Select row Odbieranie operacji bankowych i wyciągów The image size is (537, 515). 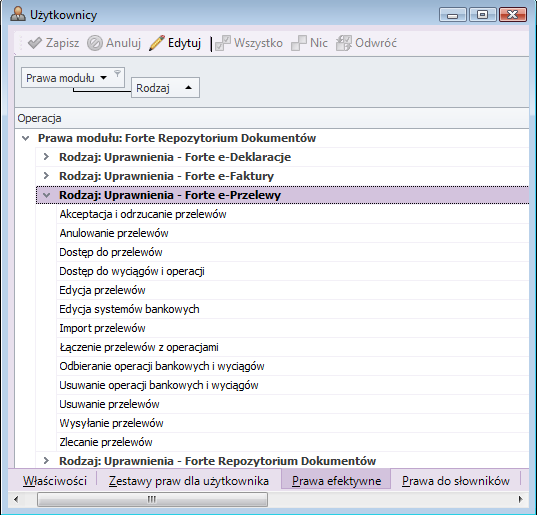[293, 366]
